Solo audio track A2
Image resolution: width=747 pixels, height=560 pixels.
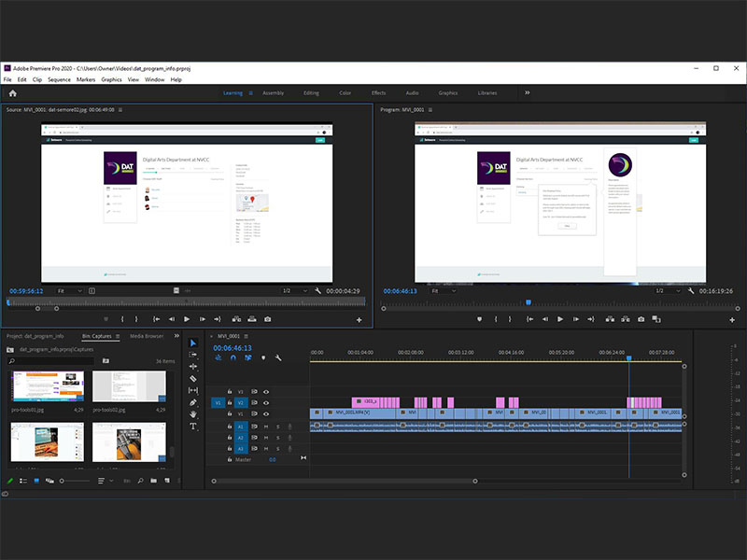278,438
